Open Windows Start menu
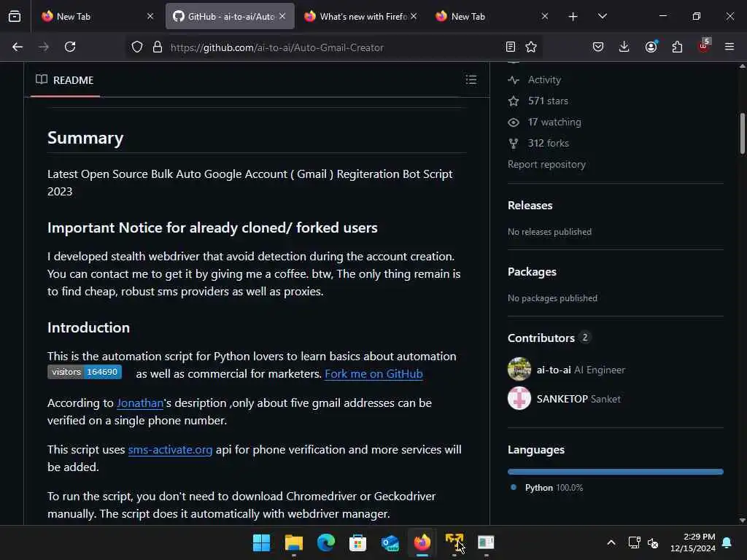 (x=261, y=542)
